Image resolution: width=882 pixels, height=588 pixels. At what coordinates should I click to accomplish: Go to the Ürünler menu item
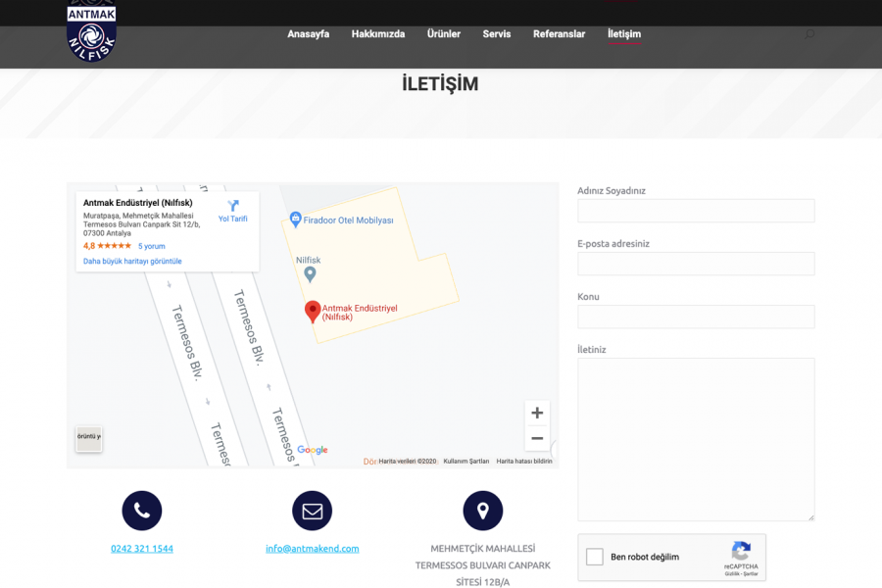click(443, 34)
